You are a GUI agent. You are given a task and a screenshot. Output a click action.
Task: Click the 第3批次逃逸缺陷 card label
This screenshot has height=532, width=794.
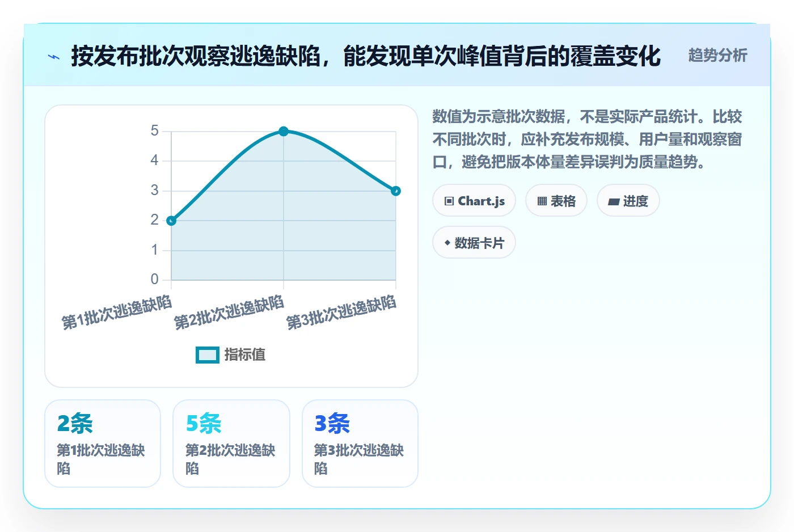point(359,459)
